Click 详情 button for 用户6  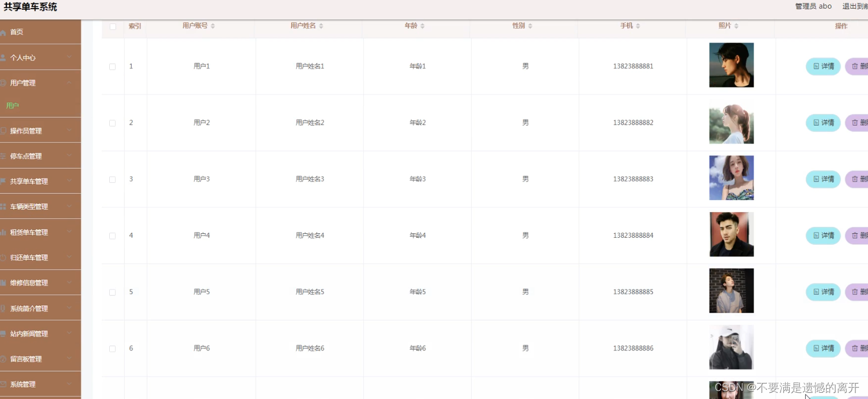click(x=823, y=348)
